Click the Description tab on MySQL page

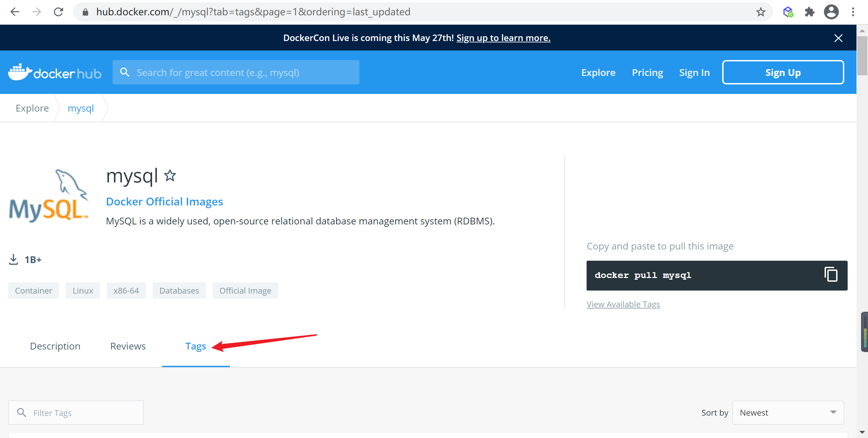point(55,346)
